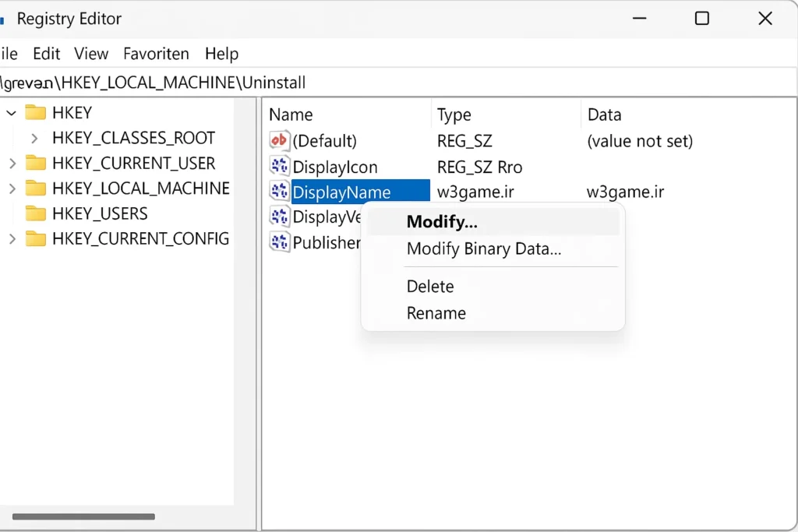Click the (Default) string value icon

pos(280,140)
